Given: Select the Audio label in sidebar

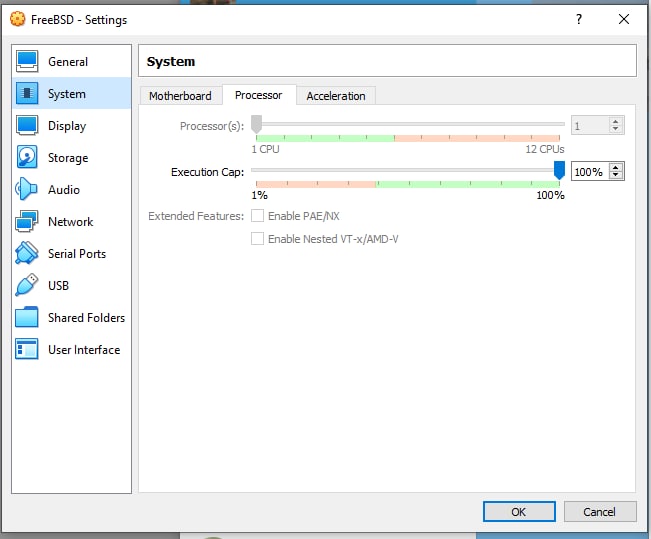Looking at the screenshot, I should [x=64, y=190].
